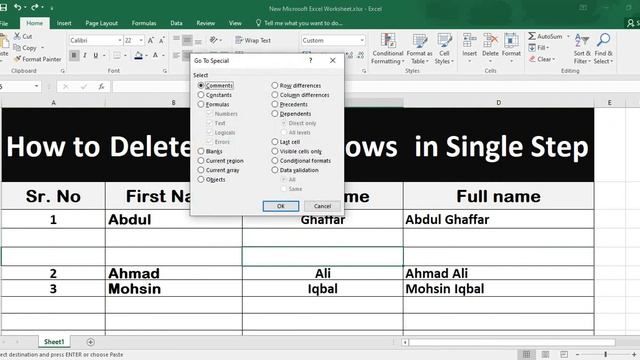Open the font name Calibri dropdown

120,40
